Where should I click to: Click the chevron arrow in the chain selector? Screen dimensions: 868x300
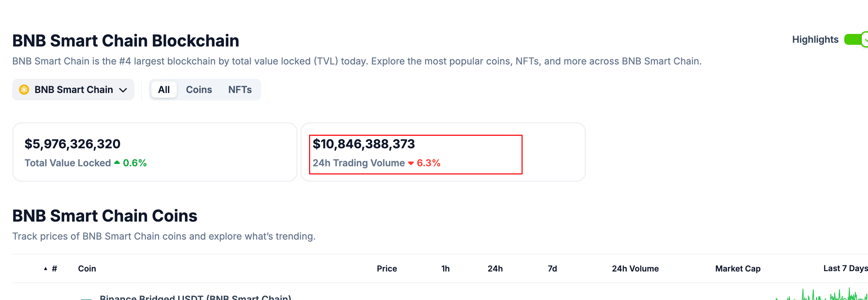[x=123, y=90]
